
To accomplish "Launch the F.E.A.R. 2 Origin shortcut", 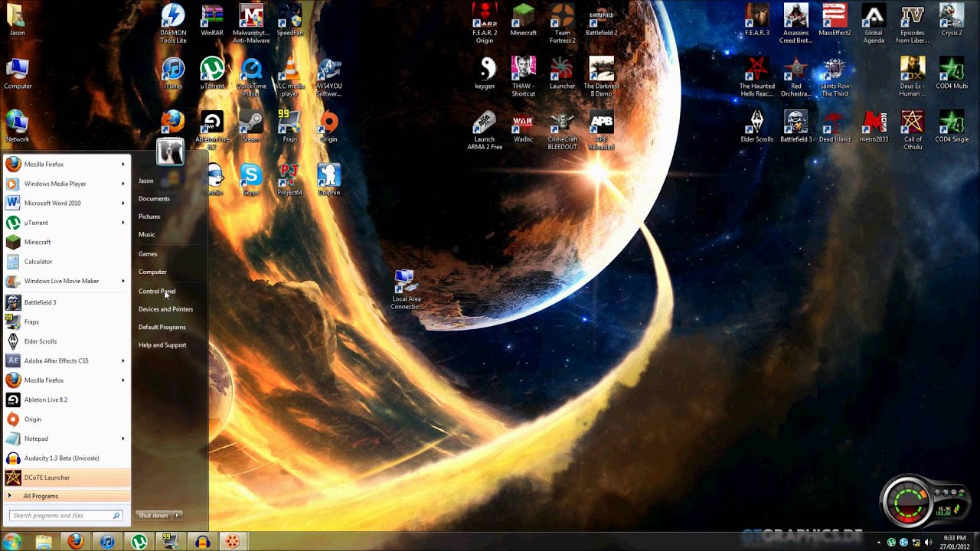I will pyautogui.click(x=485, y=24).
